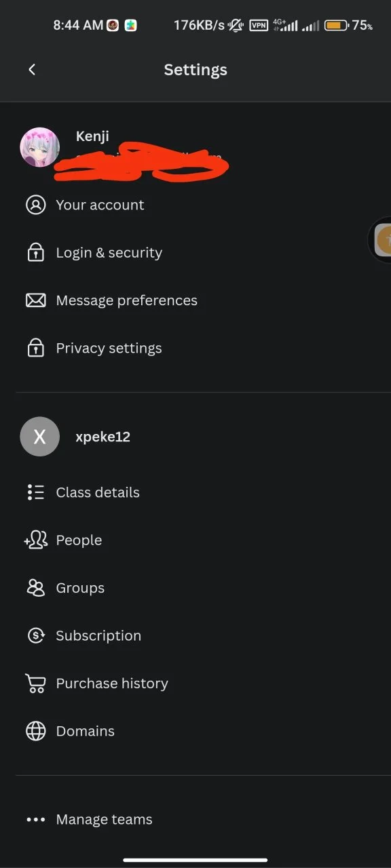Select Kenji's profile avatar picture
This screenshot has width=391, height=868.
[39, 147]
